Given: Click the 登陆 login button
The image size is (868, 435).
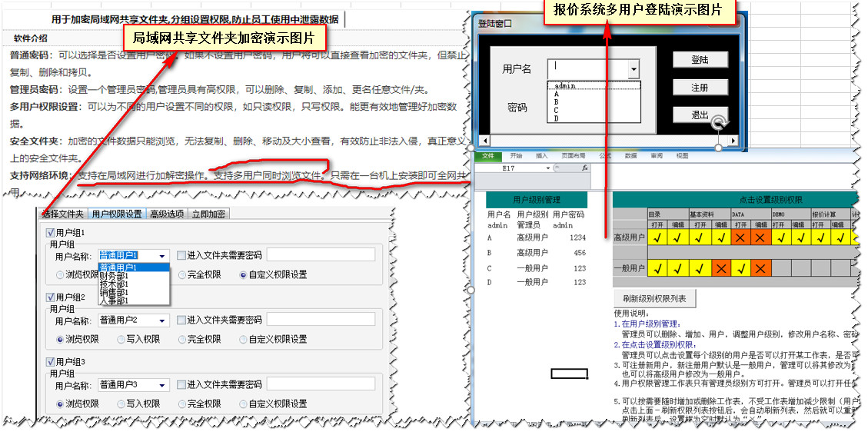Looking at the screenshot, I should click(x=700, y=59).
